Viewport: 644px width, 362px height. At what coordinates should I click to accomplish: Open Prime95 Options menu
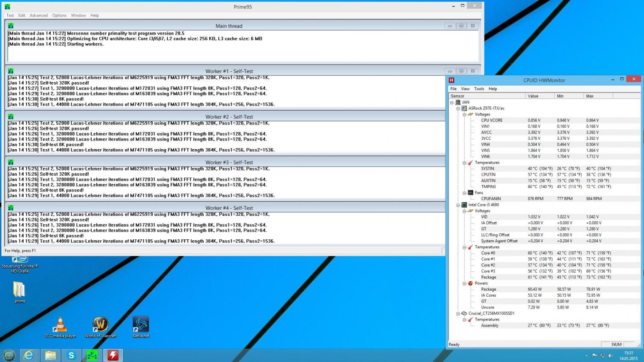(x=59, y=15)
